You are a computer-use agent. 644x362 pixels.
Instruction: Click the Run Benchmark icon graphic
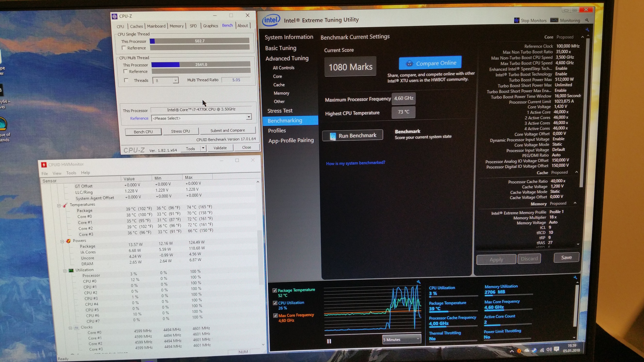pyautogui.click(x=333, y=136)
